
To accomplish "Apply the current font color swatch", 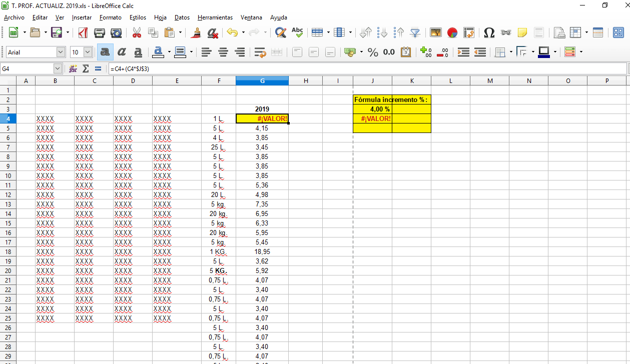I will coord(158,51).
